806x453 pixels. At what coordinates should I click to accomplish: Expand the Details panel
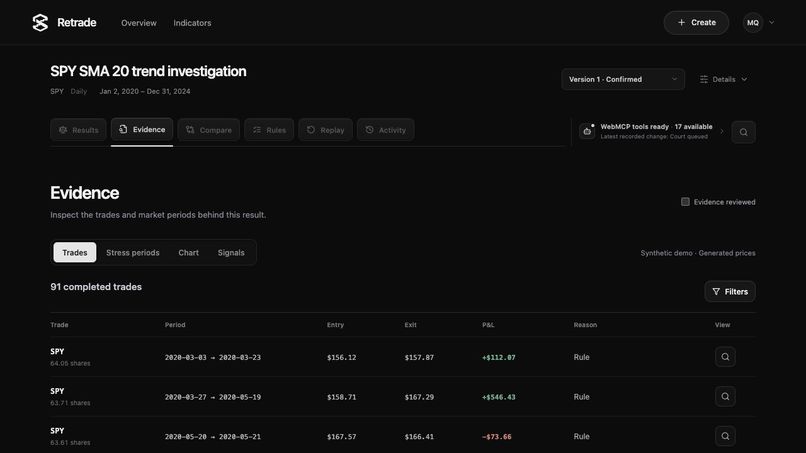point(723,79)
